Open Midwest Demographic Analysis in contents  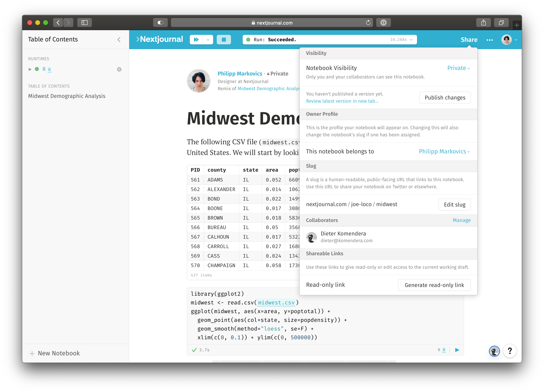67,96
